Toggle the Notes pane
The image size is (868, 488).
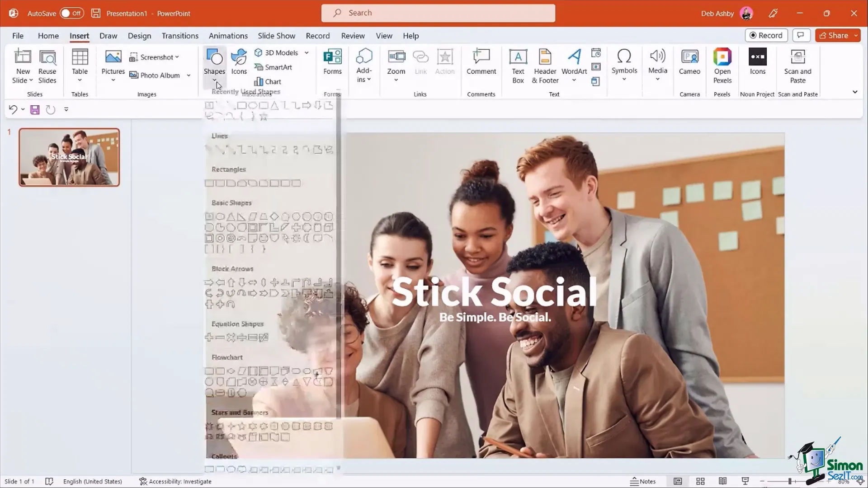643,481
